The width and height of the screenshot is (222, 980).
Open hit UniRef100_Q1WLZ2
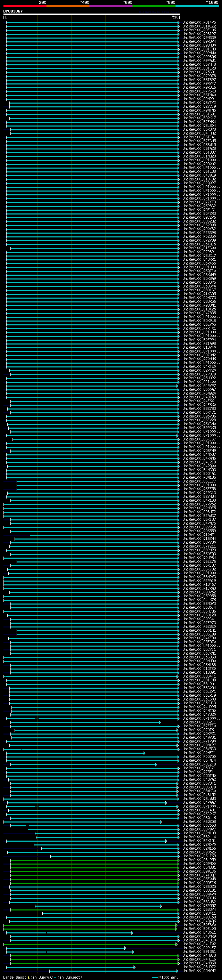tap(199, 26)
